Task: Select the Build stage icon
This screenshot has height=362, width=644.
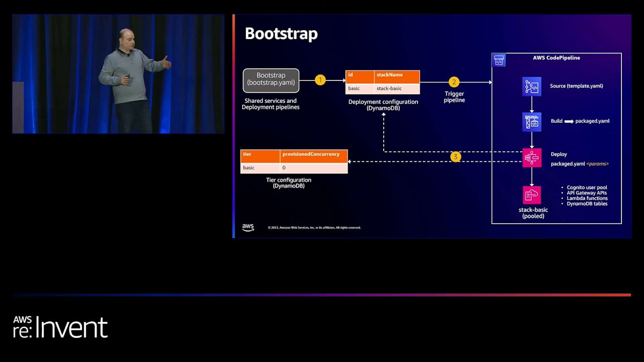Action: click(532, 122)
